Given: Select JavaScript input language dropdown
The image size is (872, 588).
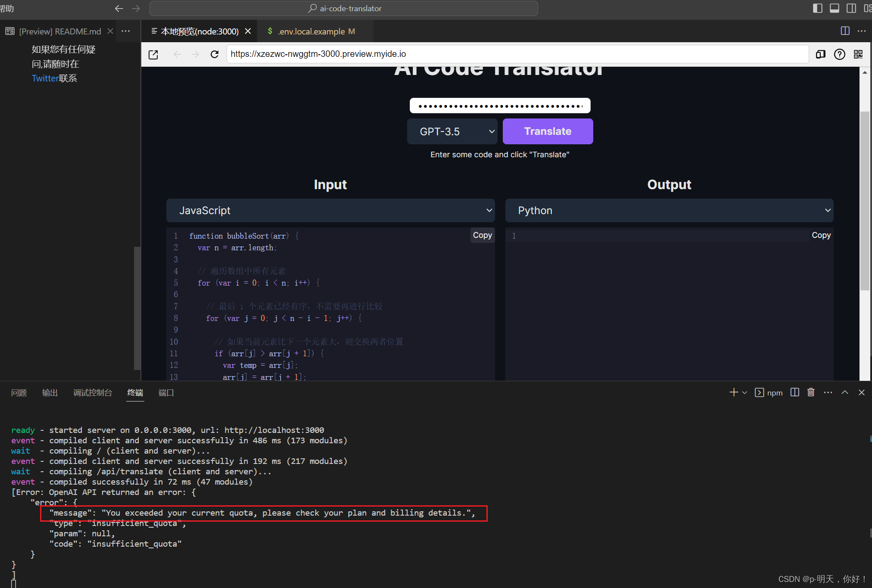Looking at the screenshot, I should [x=331, y=210].
